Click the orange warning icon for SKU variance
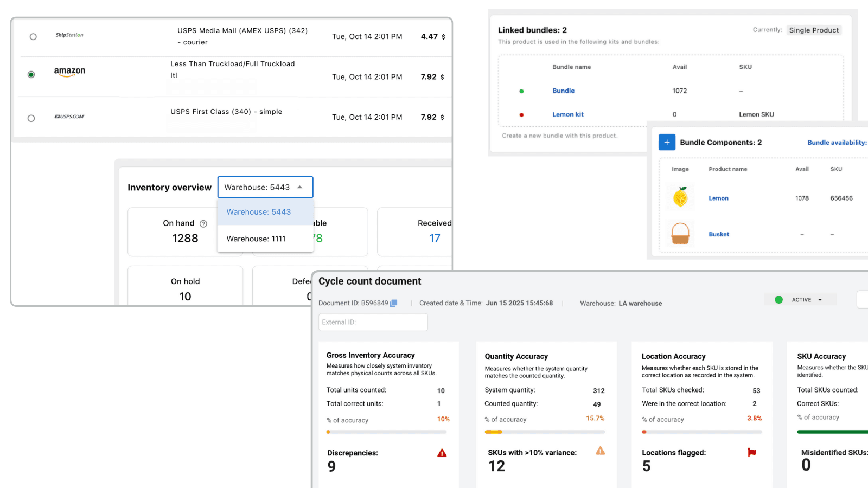The image size is (868, 488). coord(600,451)
